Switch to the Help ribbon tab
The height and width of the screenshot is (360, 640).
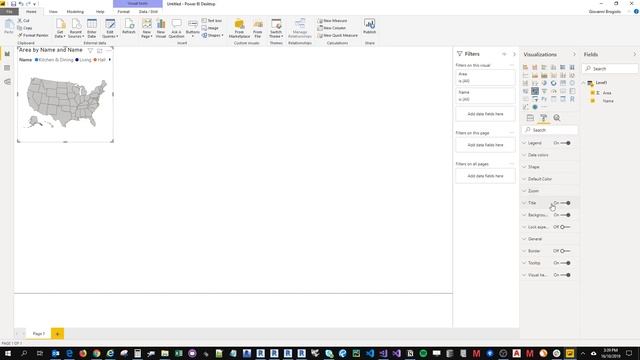tap(100, 12)
